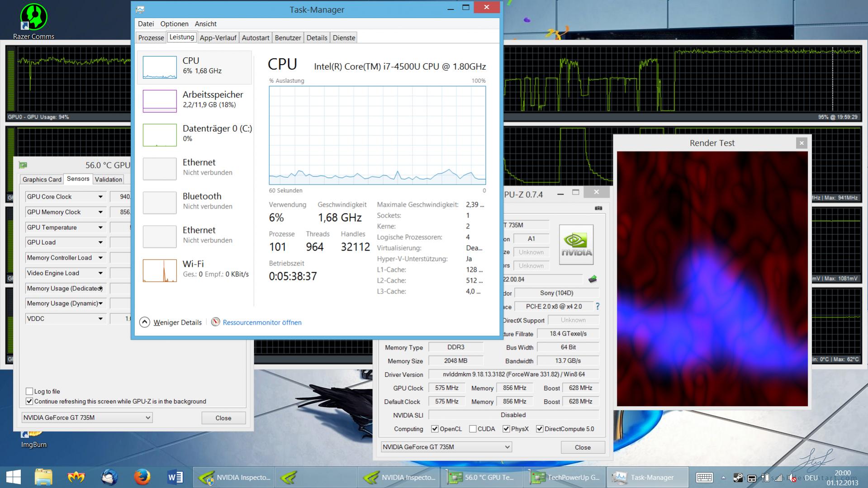Click Ressourcenmonitor gauge icon
This screenshot has width=868, height=488.
tap(215, 322)
